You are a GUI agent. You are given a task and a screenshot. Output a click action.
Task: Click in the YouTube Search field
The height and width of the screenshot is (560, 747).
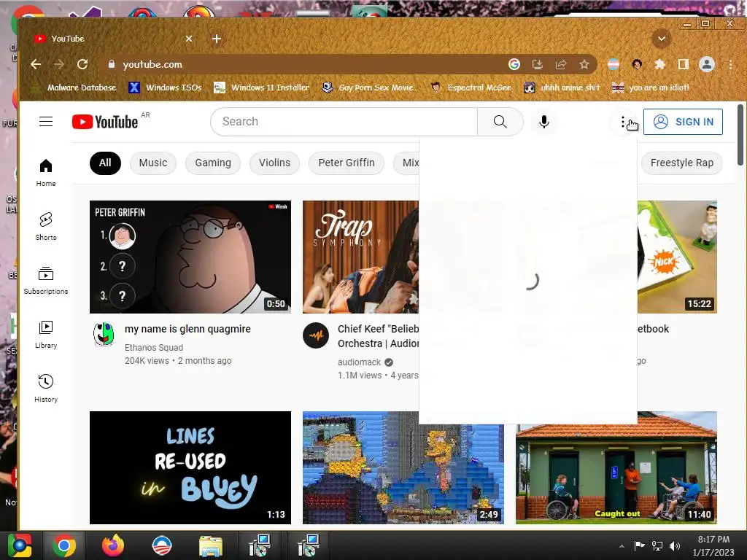(x=344, y=122)
